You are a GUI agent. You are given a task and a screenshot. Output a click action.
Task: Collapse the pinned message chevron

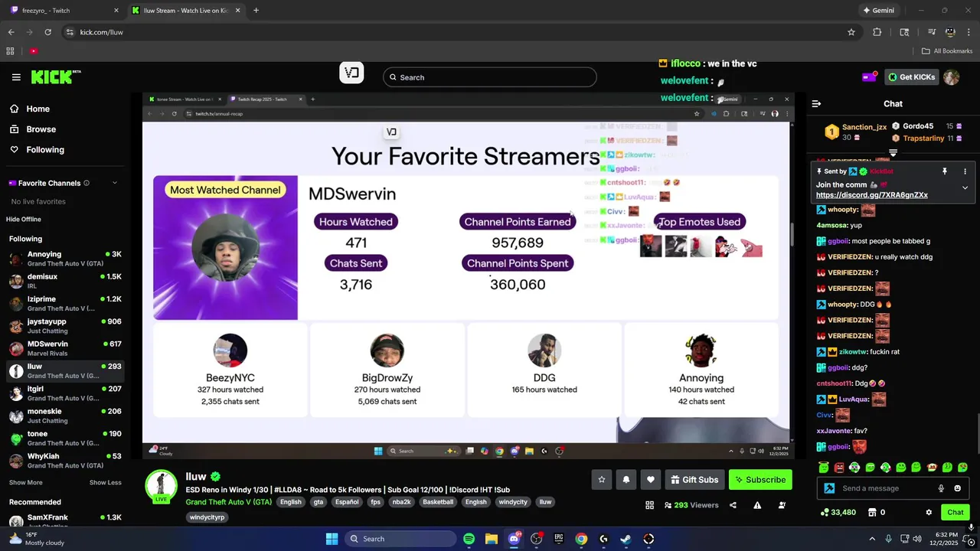[965, 187]
